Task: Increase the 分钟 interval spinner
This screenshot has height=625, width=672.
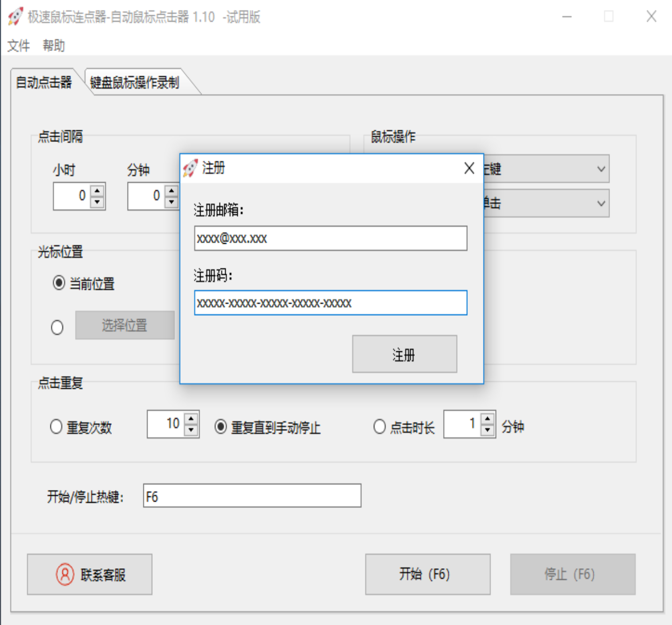Action: (x=172, y=191)
